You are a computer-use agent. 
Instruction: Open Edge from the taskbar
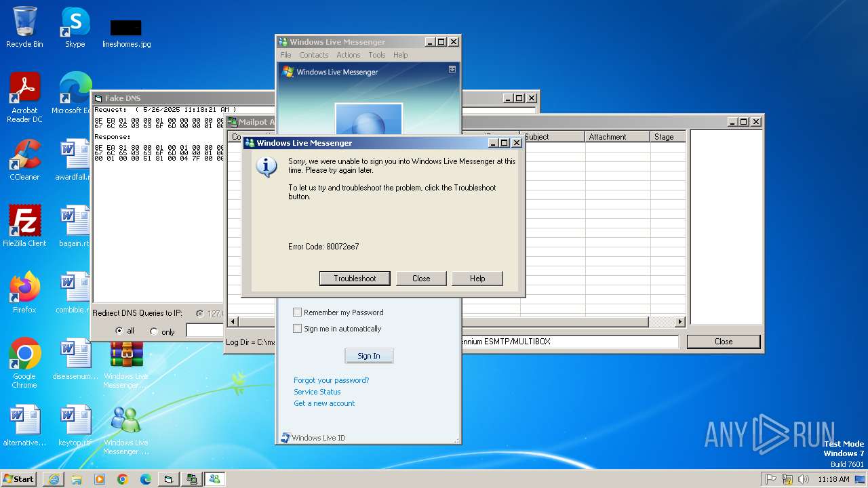tap(146, 479)
